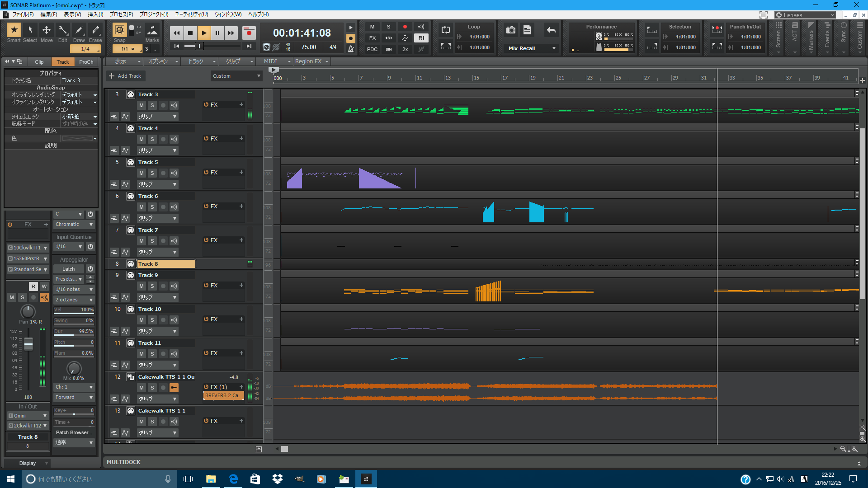Screen dimensions: 868x488
Task: Adjust the inspector volume fader
Action: click(x=28, y=345)
